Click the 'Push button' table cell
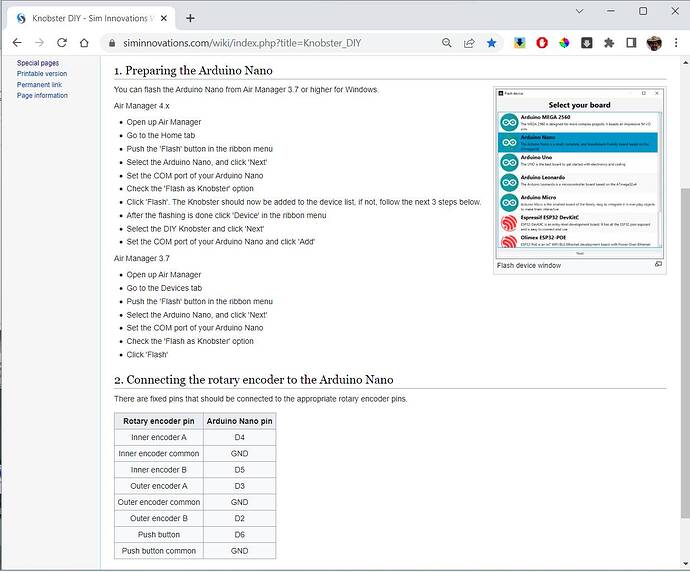The height and width of the screenshot is (572, 690). [x=159, y=535]
